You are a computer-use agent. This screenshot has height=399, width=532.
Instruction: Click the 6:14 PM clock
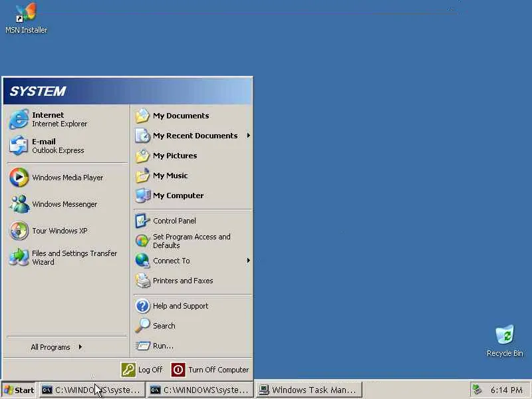click(x=507, y=390)
